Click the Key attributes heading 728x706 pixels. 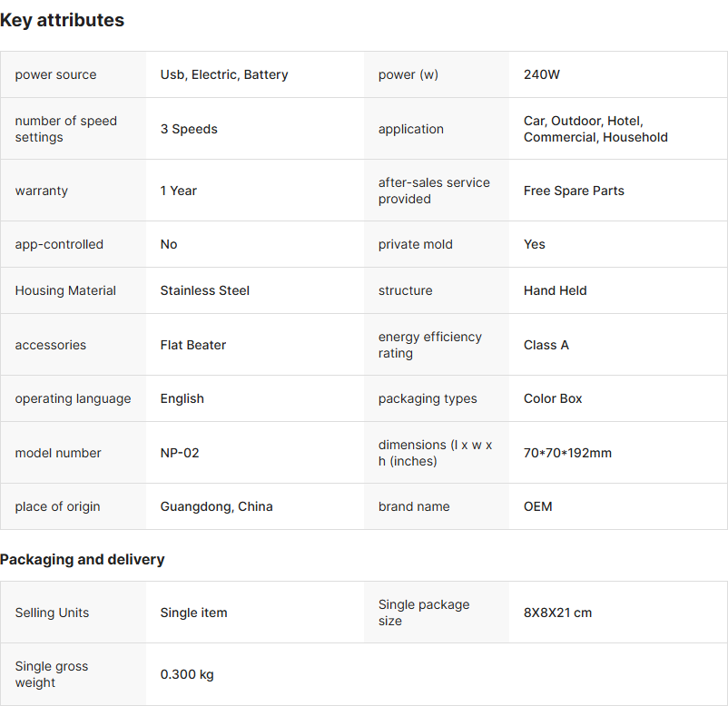[63, 20]
